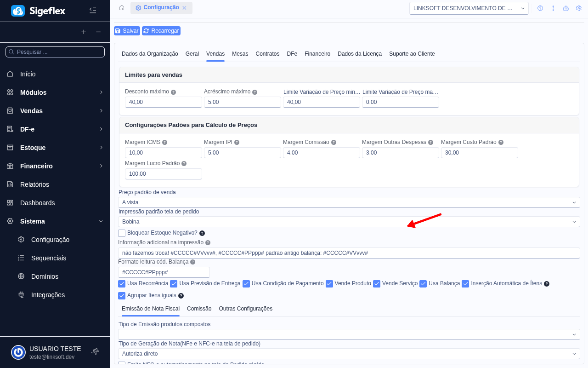Click the power button by USUARIO TESTE
588x368 pixels.
pyautogui.click(x=18, y=352)
